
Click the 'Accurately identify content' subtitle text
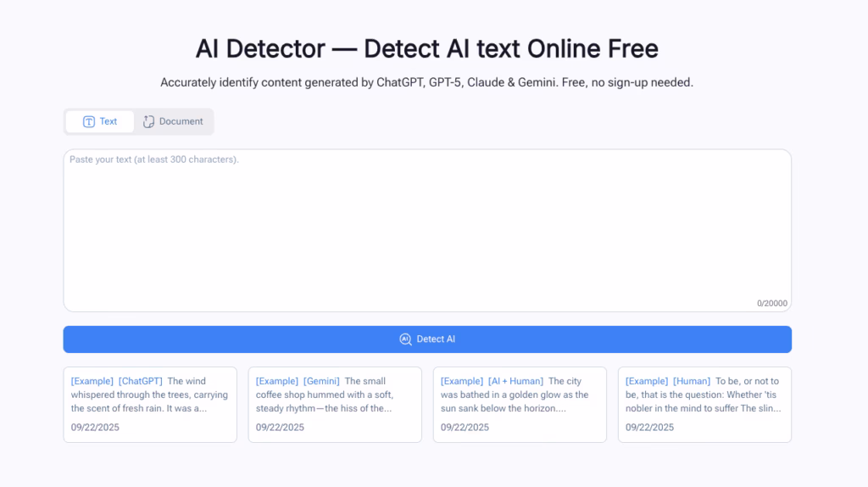(427, 82)
